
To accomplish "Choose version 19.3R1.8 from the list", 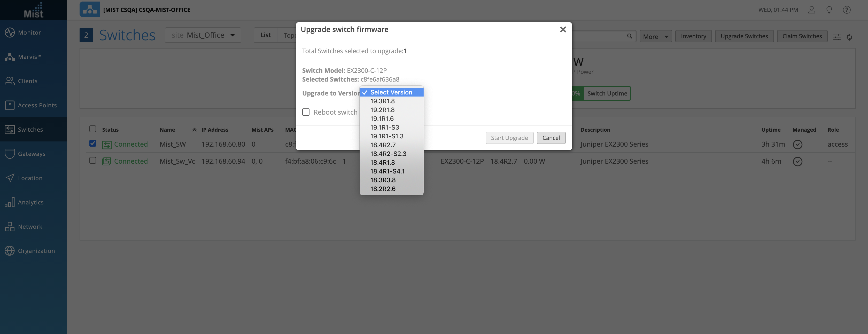I will 382,101.
